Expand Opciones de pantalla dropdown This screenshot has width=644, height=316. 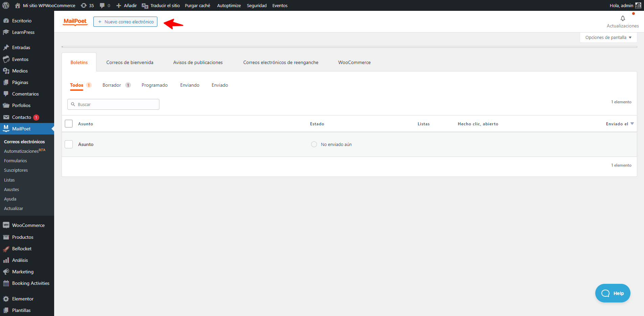tap(608, 37)
